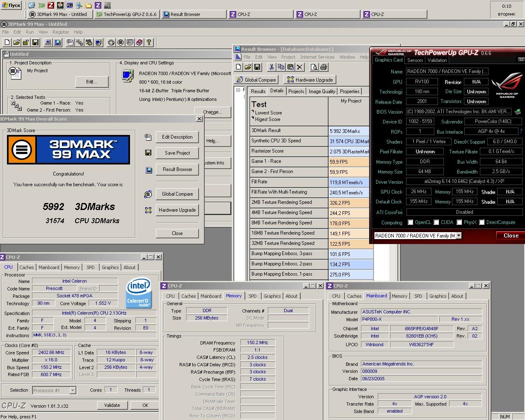Open Project menu in Result Browser
This screenshot has height=420, width=525.
coord(288,57)
